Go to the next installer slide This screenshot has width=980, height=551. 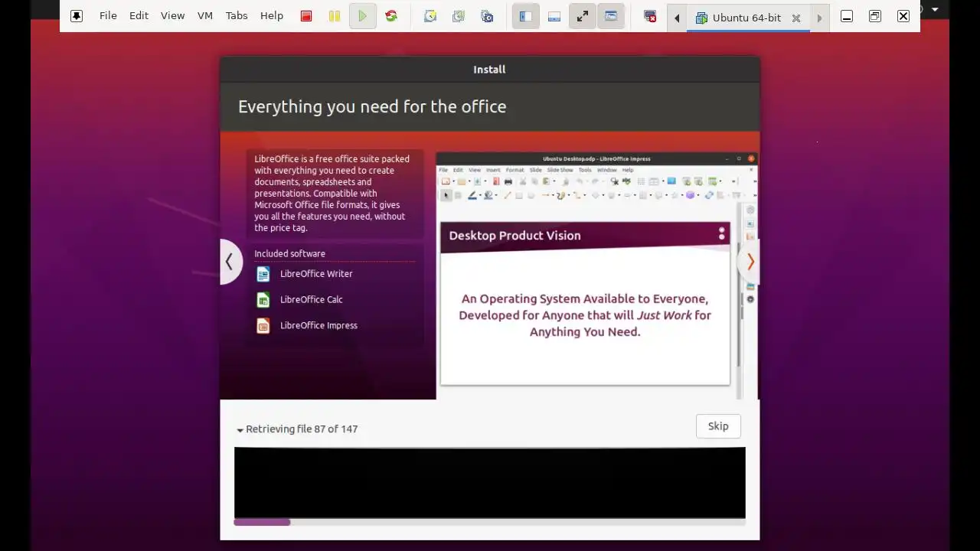(x=750, y=262)
